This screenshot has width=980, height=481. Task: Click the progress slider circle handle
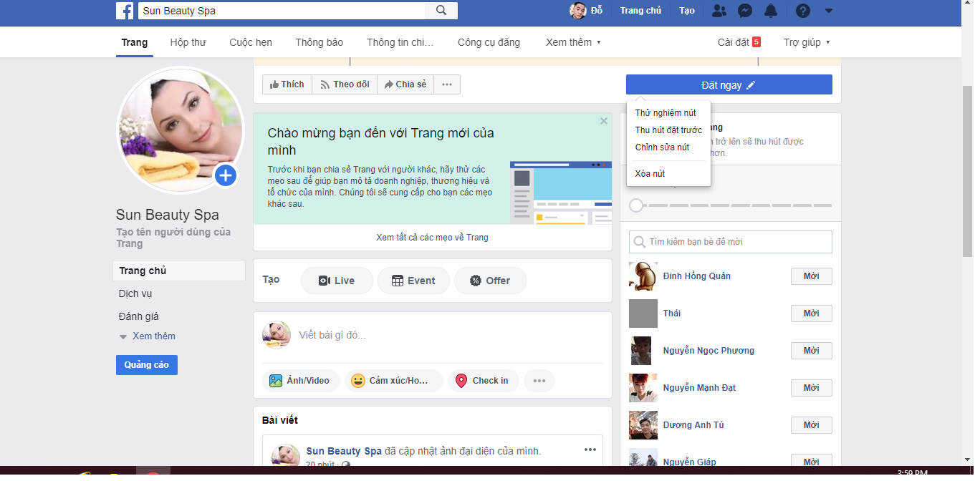(636, 205)
